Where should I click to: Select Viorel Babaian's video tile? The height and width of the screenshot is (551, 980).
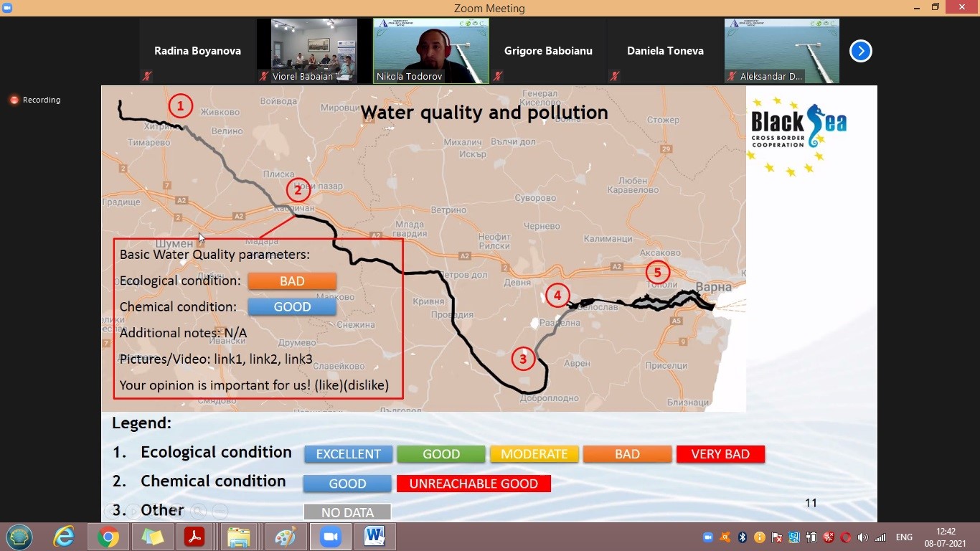pos(314,51)
